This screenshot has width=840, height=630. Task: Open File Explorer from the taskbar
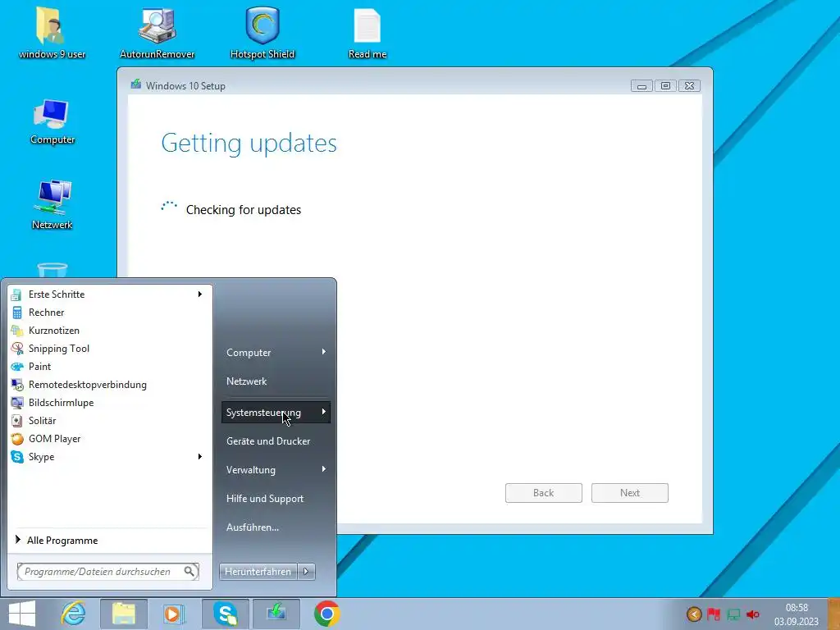[124, 614]
